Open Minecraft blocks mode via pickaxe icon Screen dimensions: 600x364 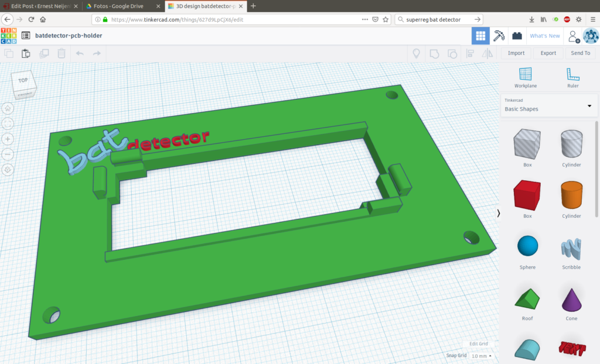pyautogui.click(x=499, y=36)
